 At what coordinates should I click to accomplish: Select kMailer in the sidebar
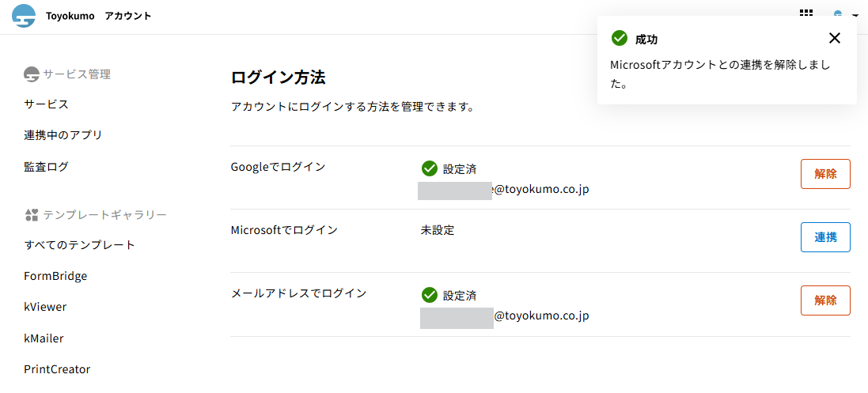tap(44, 338)
